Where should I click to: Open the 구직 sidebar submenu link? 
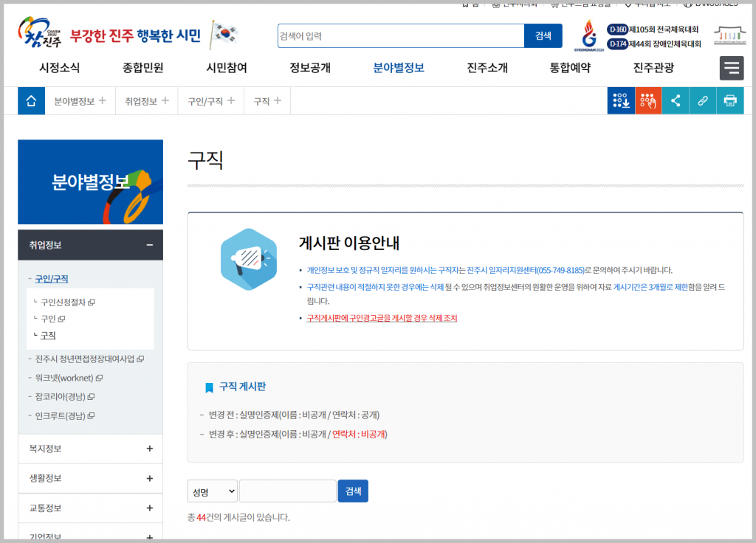coord(48,336)
